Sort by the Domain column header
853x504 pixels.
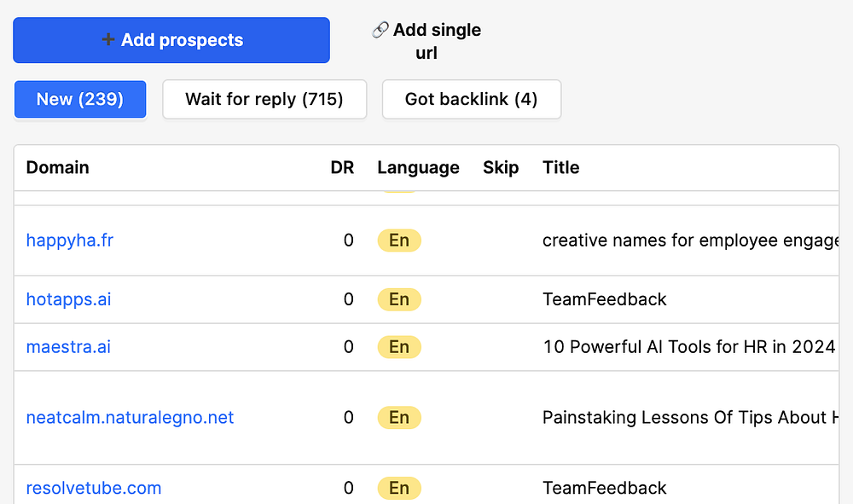click(x=58, y=168)
